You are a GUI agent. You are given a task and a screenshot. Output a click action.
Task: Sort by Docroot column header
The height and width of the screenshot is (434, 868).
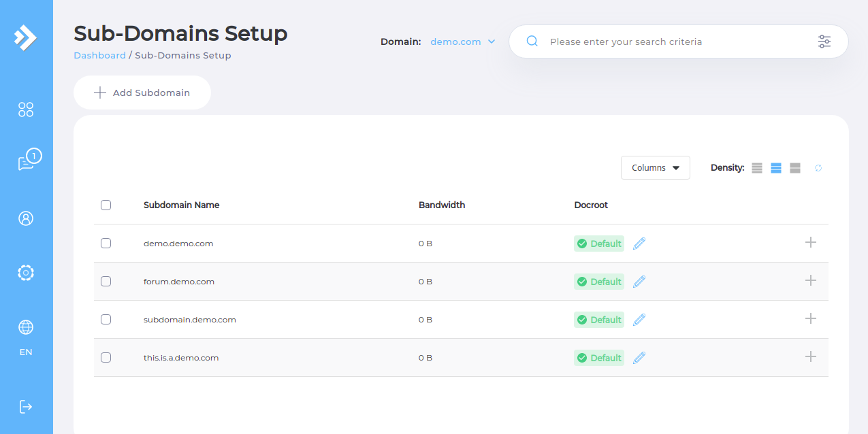click(591, 205)
